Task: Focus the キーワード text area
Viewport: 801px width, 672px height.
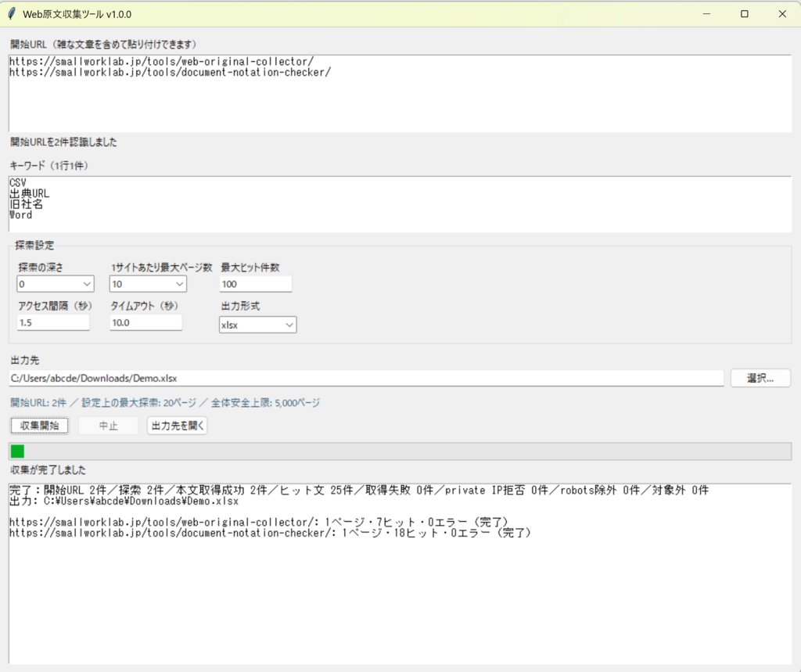Action: (400, 204)
